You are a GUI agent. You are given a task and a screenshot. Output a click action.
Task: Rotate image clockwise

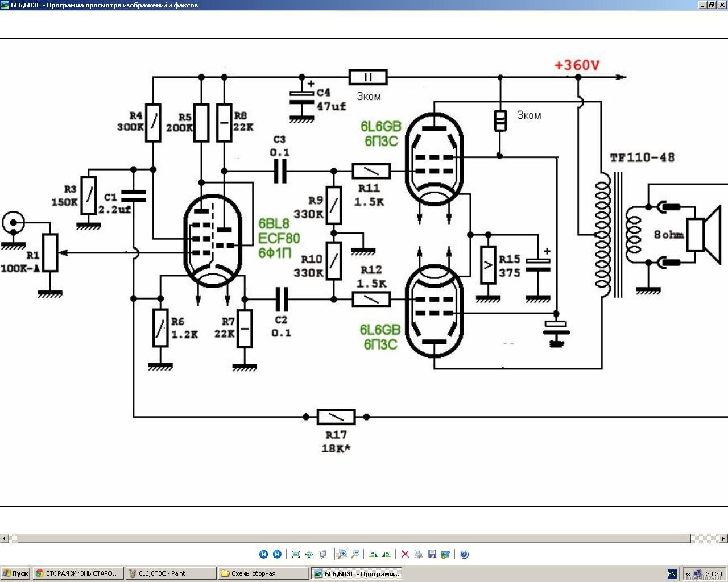[x=373, y=554]
